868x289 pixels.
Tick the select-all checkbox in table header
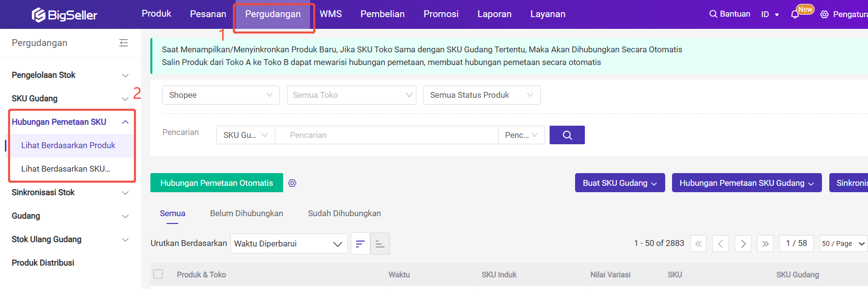click(158, 274)
